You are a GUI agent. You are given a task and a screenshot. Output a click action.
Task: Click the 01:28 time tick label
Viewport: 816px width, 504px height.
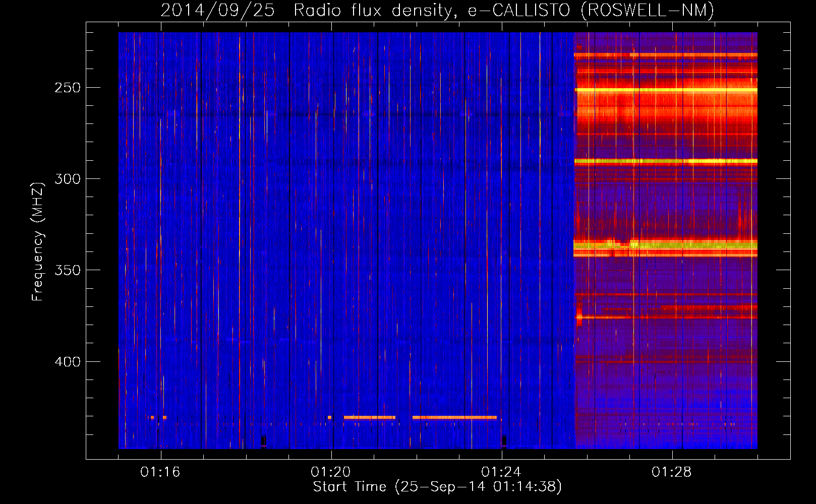pos(672,472)
